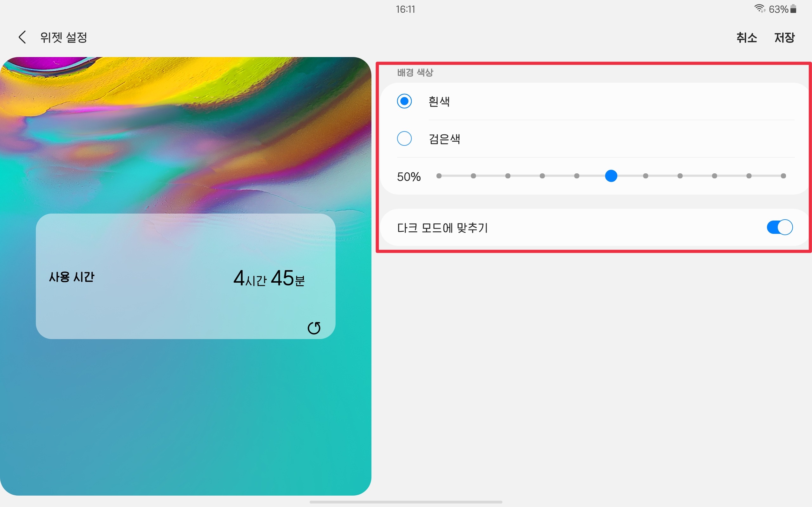Image resolution: width=812 pixels, height=507 pixels.
Task: Tap the battery icon in the status bar
Action: coord(794,9)
